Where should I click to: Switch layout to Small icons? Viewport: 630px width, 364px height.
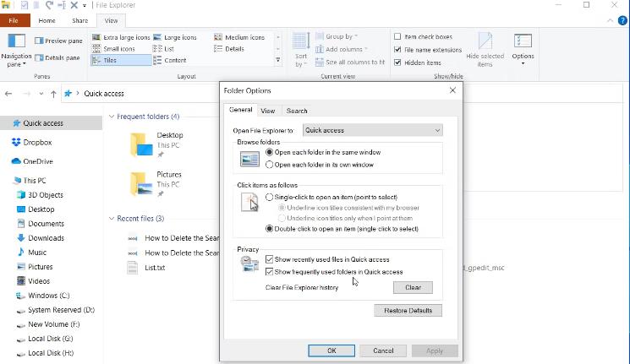113,49
